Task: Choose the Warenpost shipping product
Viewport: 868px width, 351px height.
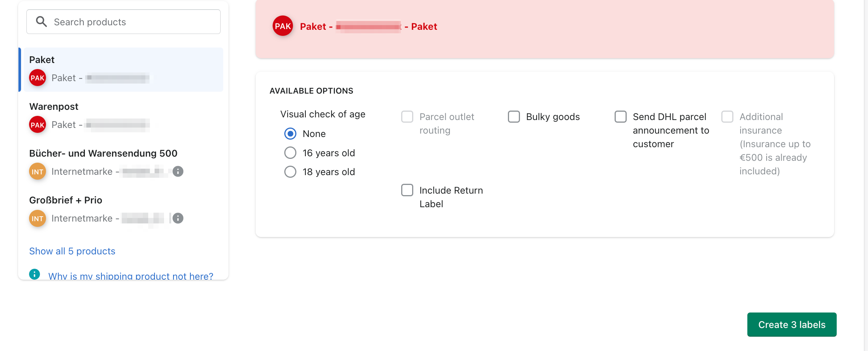Action: pyautogui.click(x=123, y=116)
